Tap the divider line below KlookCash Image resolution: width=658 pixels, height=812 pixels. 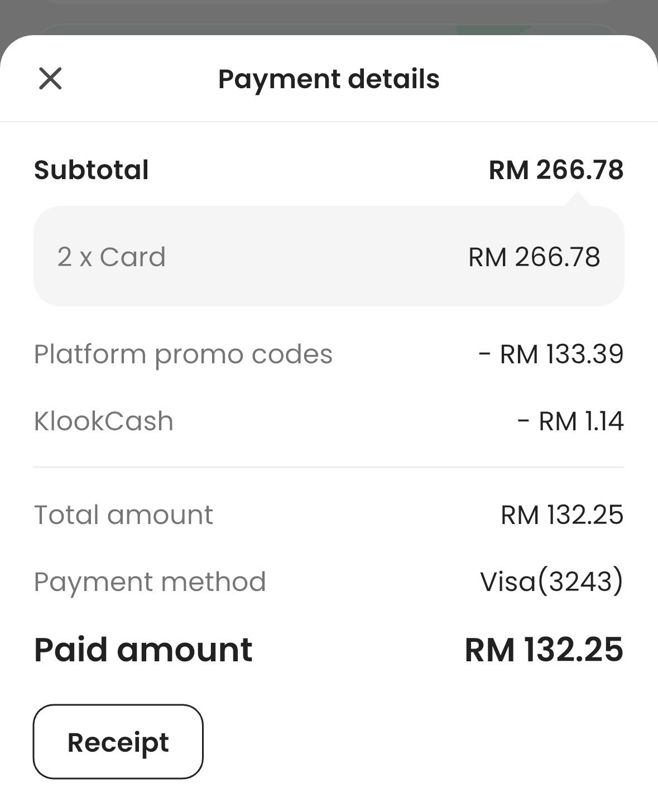click(329, 467)
